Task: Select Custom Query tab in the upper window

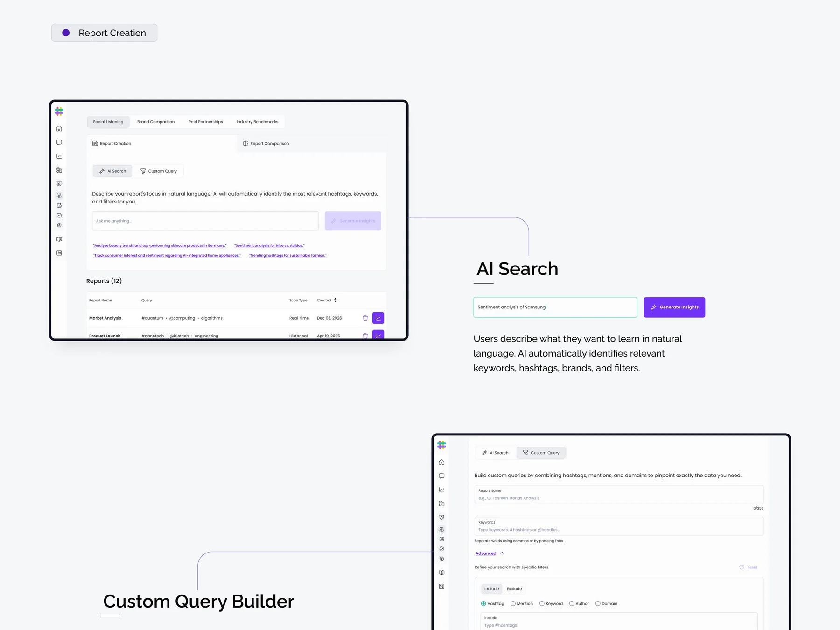Action: pyautogui.click(x=159, y=171)
